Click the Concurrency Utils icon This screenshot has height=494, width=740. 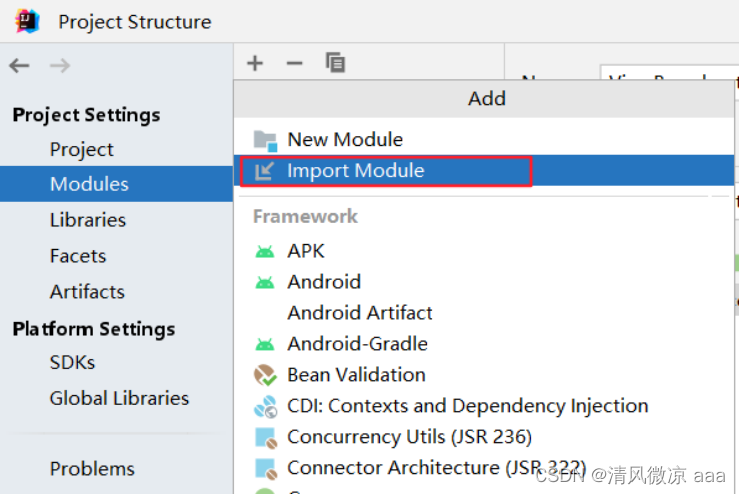[265, 437]
